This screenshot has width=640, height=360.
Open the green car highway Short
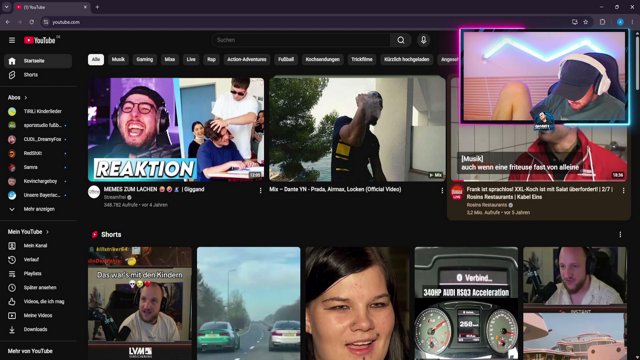tap(249, 303)
